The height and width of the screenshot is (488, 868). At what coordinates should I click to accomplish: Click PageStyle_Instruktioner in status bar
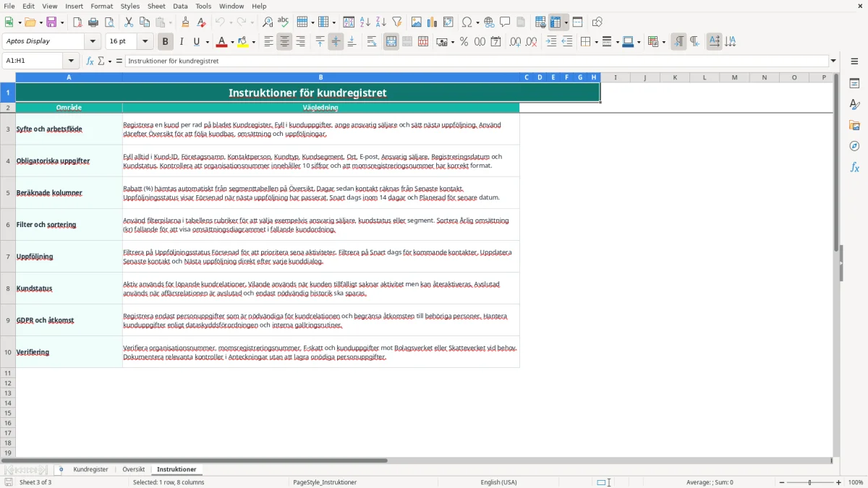coord(325,482)
